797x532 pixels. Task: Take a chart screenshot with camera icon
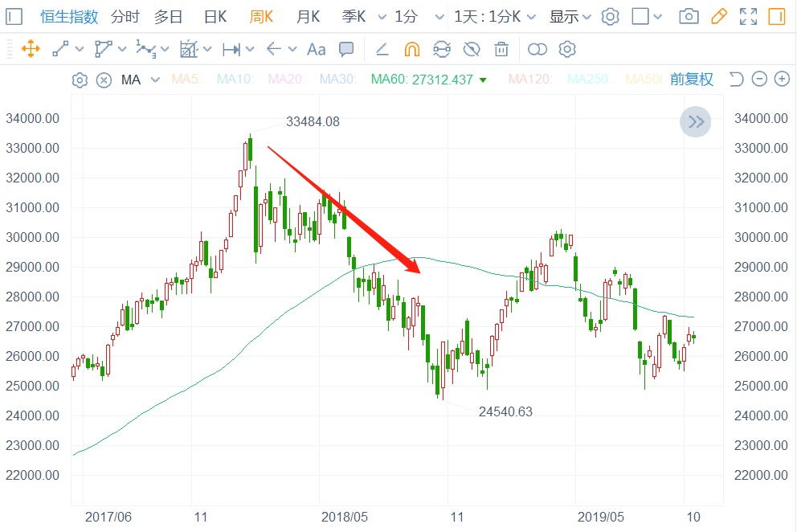[689, 16]
